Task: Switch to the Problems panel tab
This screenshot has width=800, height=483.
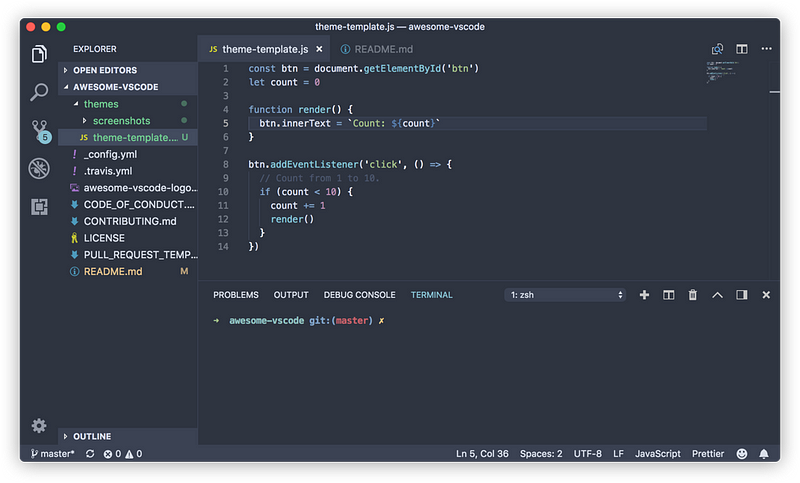Action: coord(236,295)
